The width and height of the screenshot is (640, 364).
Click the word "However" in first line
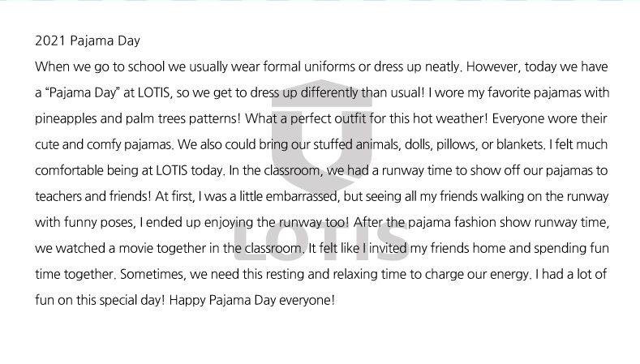click(x=493, y=67)
